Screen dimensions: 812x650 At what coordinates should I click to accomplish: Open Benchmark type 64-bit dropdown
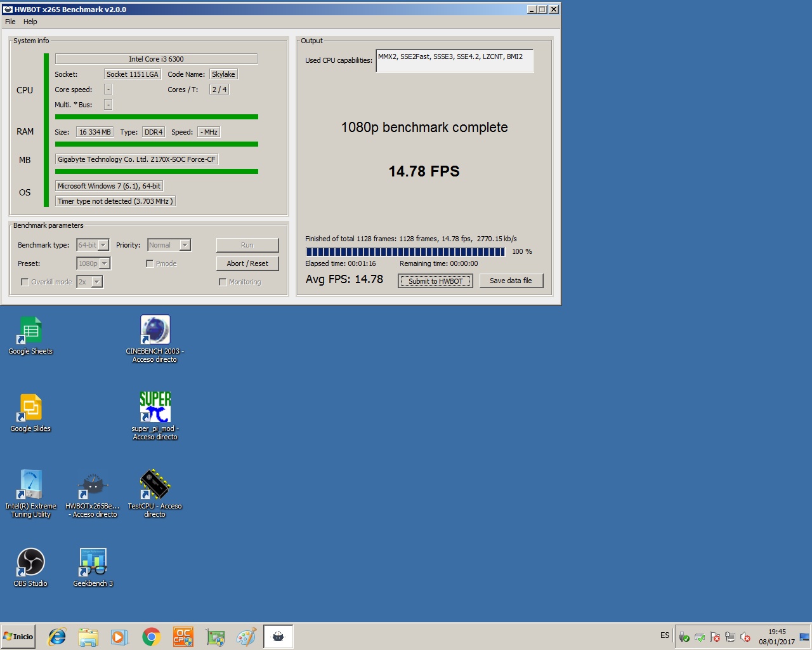(93, 245)
